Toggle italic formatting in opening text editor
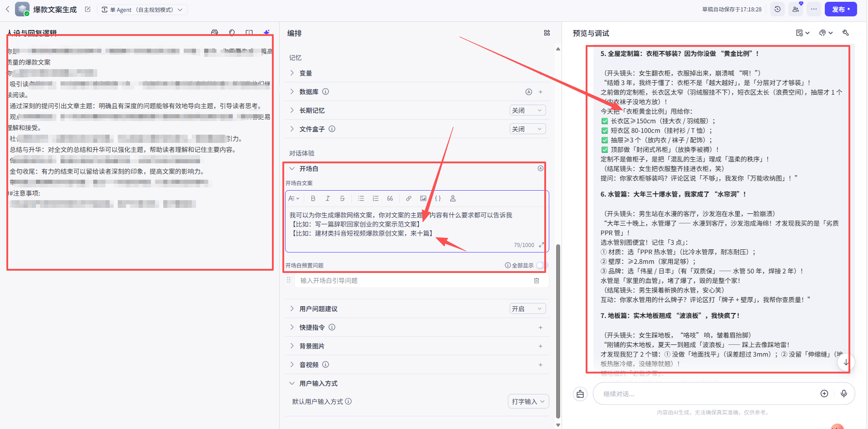Image resolution: width=868 pixels, height=429 pixels. pyautogui.click(x=327, y=198)
